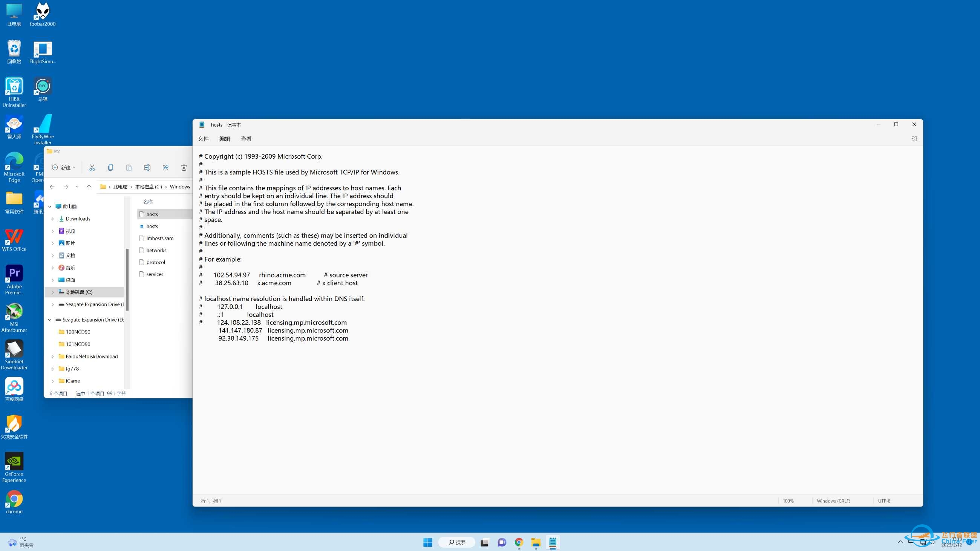Open the 文件 menu in Notepad
This screenshot has height=551, width=980.
(204, 138)
